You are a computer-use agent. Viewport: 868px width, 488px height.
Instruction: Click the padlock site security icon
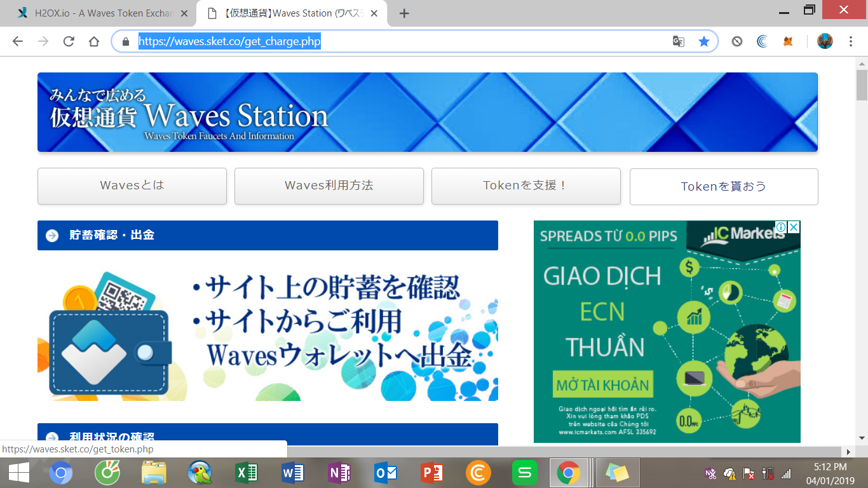point(125,41)
